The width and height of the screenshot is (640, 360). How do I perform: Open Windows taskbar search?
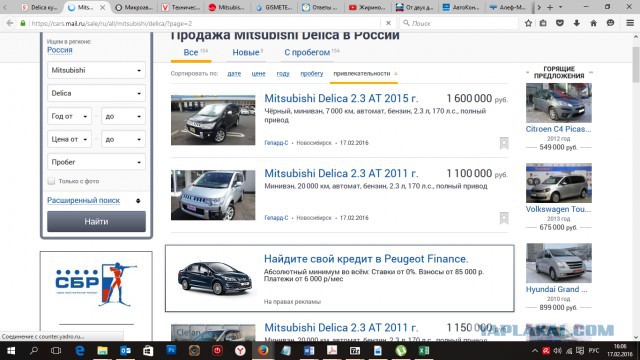[x=34, y=351]
